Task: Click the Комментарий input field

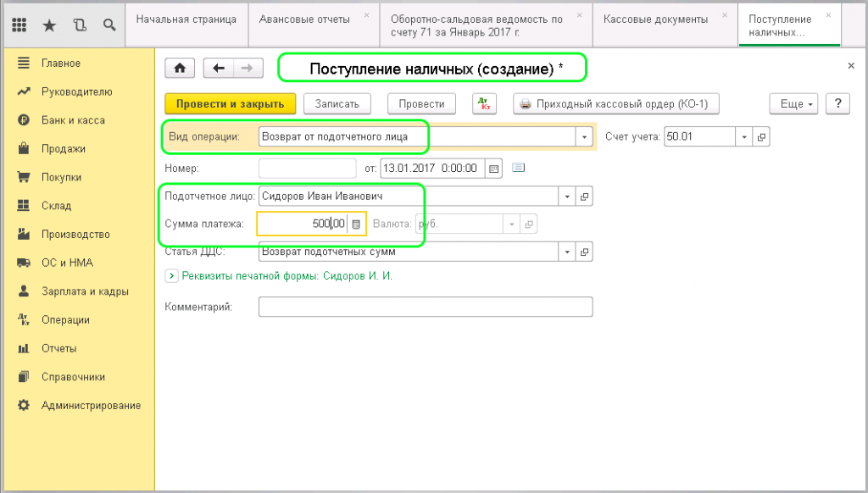Action: point(425,307)
